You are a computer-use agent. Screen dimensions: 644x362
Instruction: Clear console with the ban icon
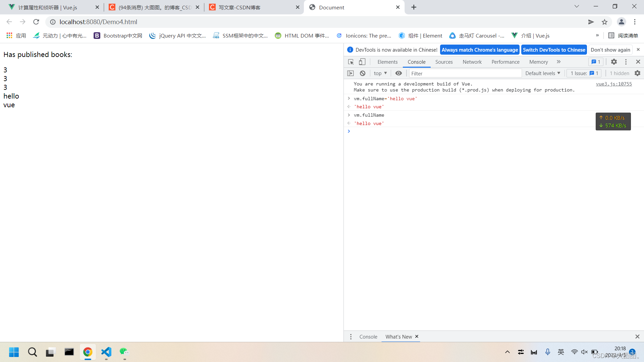(363, 73)
